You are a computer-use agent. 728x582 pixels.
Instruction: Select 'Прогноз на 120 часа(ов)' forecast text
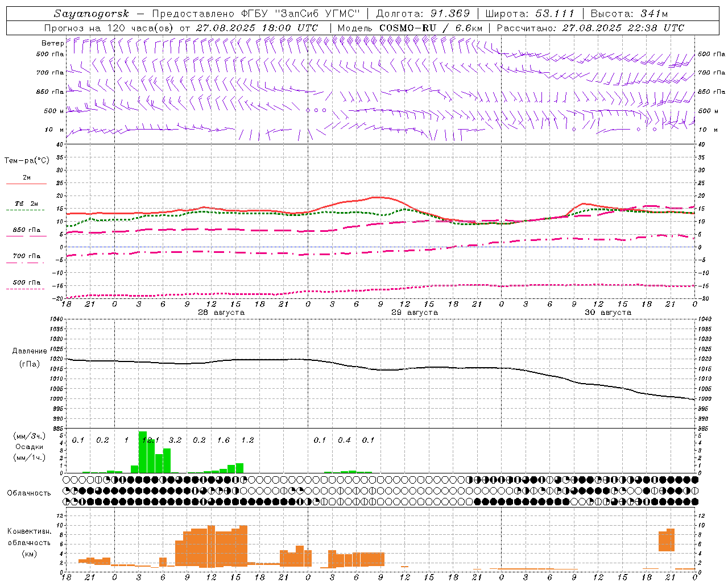[109, 28]
